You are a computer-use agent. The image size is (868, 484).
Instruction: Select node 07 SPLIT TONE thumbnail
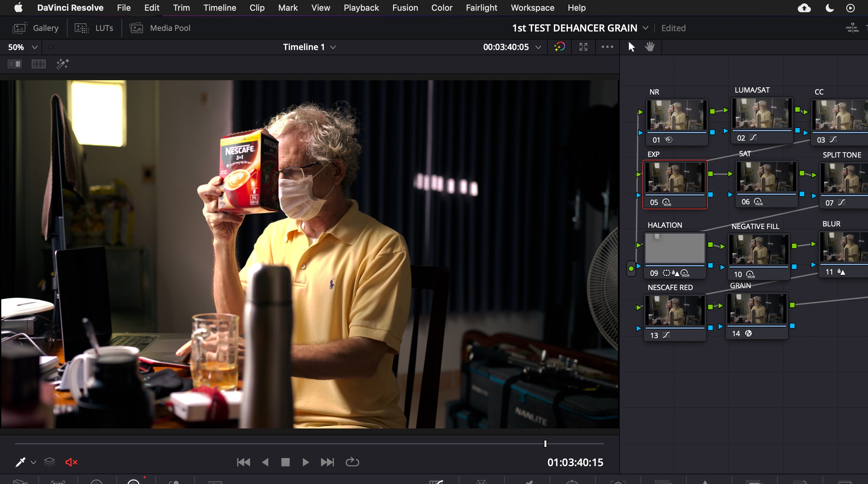pos(844,178)
